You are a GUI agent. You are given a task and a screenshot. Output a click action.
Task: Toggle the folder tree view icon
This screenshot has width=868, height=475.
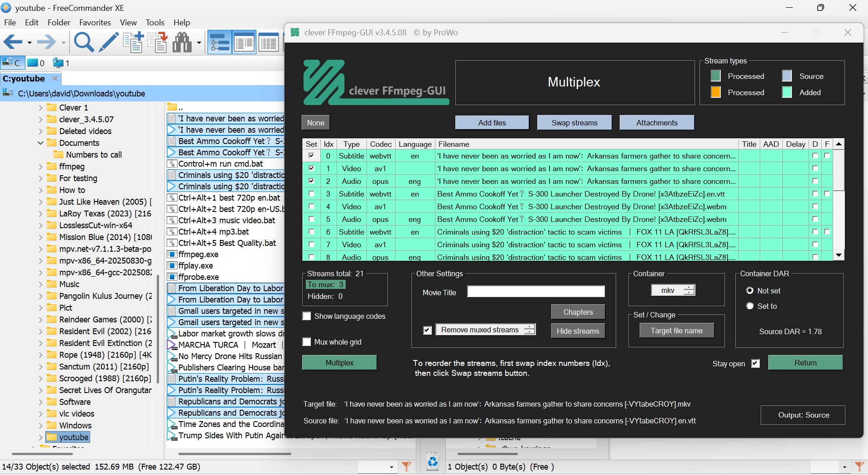point(220,43)
